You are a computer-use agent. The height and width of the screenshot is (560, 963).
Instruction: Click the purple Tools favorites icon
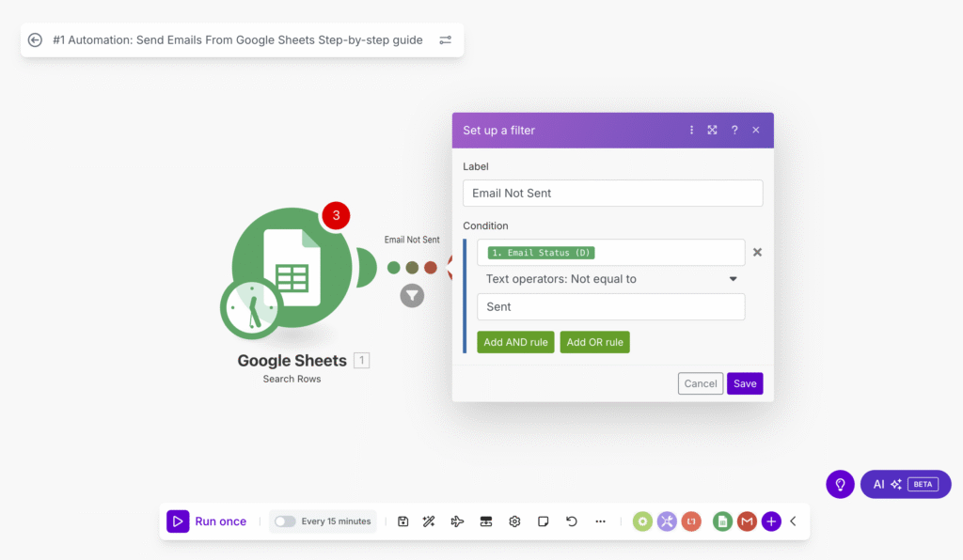pos(667,521)
